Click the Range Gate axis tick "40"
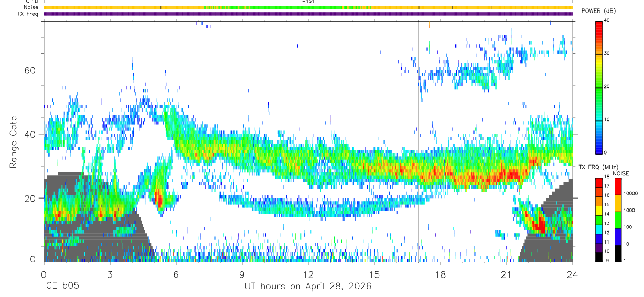This screenshot has height=297, width=644. pos(29,134)
